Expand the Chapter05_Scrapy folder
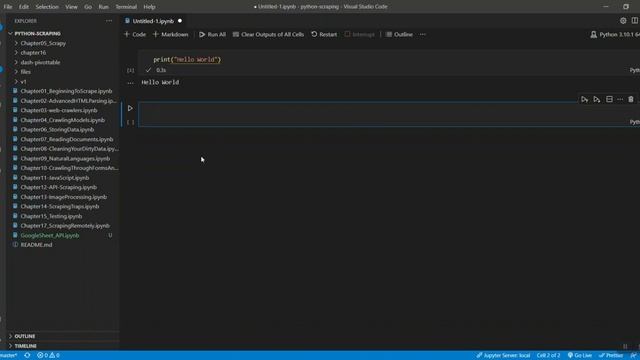The height and width of the screenshot is (360, 640). 43,43
